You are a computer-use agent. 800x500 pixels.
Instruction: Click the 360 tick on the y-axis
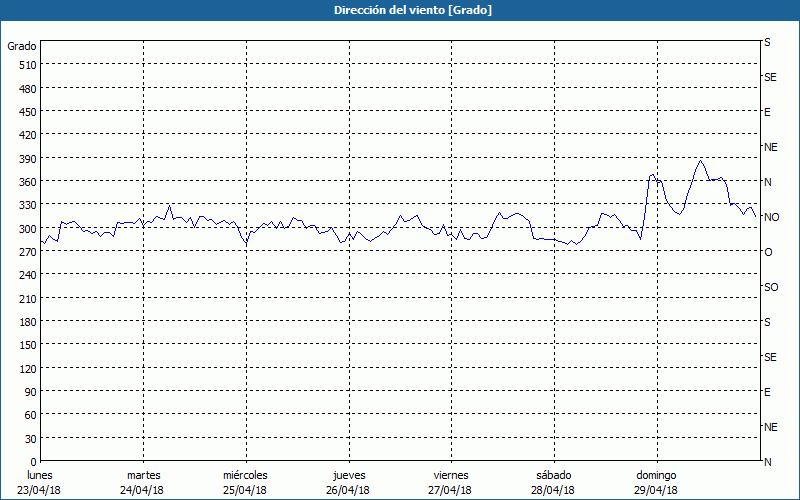pos(26,181)
